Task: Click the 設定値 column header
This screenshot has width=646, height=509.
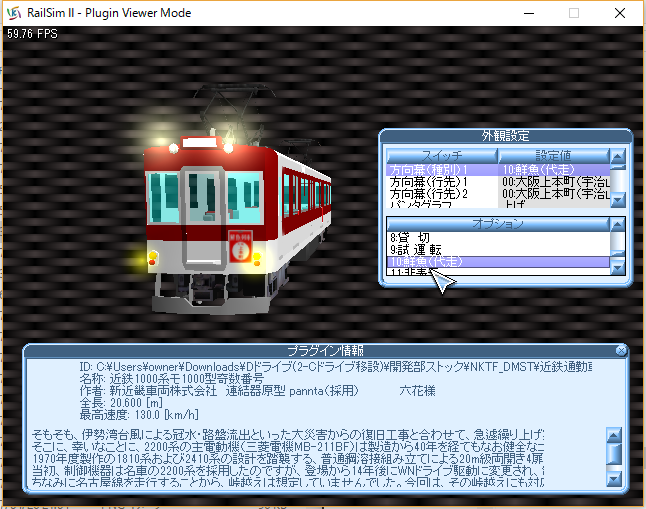Action: [x=553, y=156]
